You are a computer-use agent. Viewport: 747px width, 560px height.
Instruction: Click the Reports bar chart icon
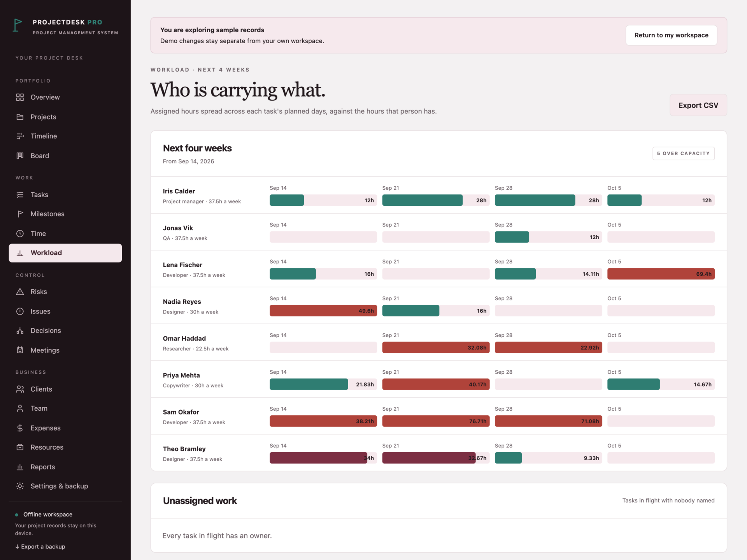pos(20,467)
